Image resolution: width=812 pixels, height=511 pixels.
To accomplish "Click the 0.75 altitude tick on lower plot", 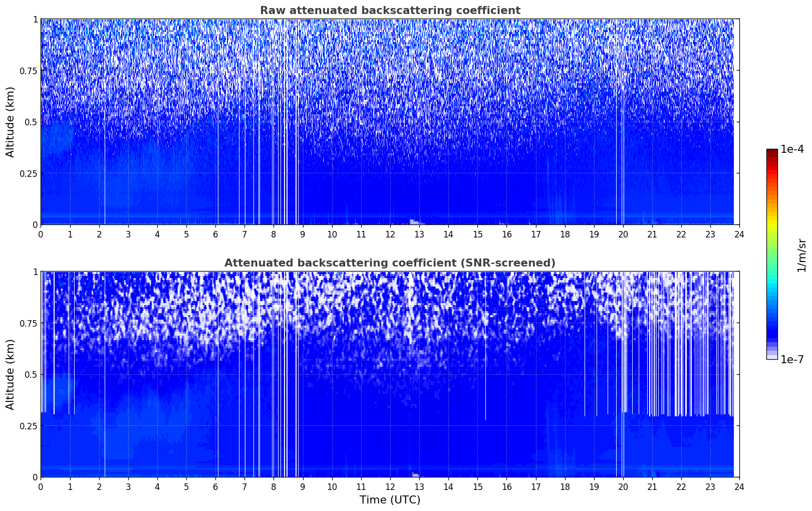I will coord(29,323).
